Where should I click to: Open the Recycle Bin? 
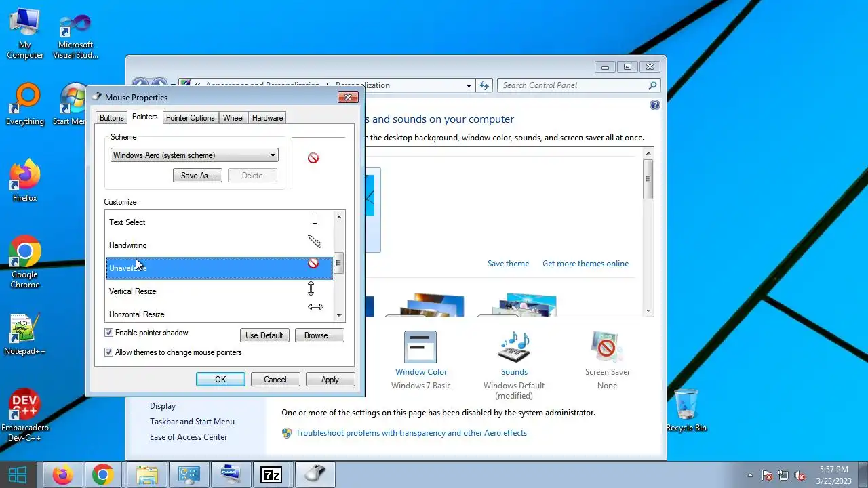tap(686, 410)
